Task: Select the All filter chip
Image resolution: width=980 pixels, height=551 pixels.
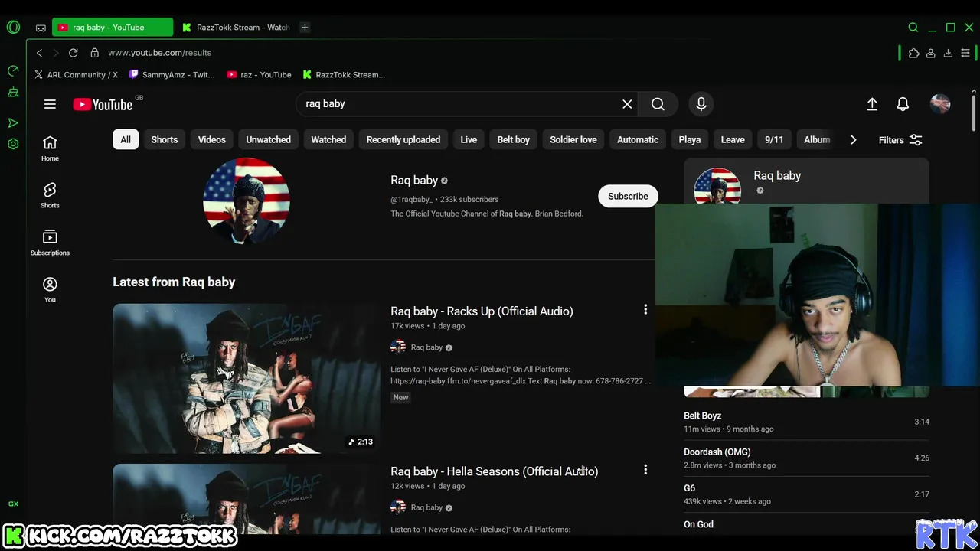Action: pos(126,139)
